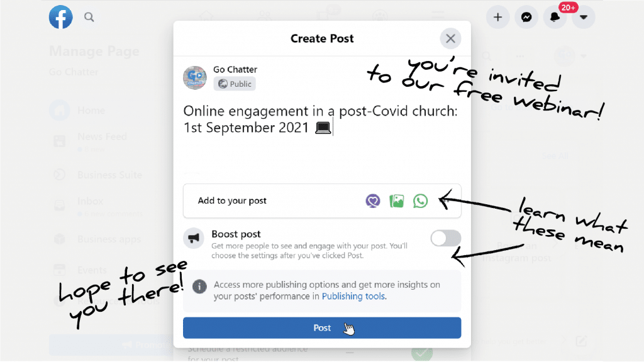Viewport: 644px width, 362px height.
Task: Toggle the Boost post switch
Action: tap(446, 238)
